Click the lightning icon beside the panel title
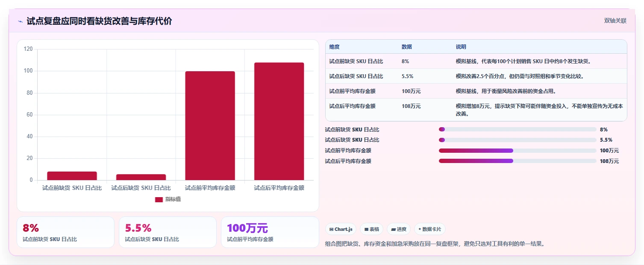The height and width of the screenshot is (265, 644). 20,21
